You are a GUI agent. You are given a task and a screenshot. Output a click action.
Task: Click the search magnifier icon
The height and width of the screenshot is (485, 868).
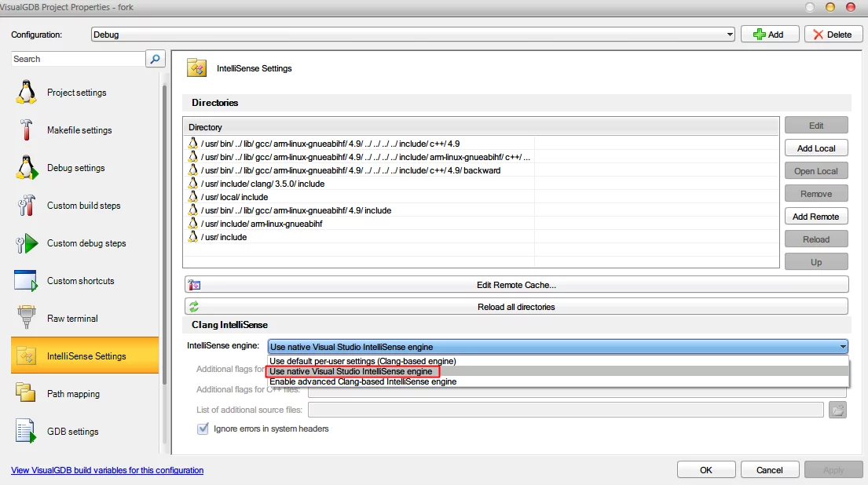(156, 59)
